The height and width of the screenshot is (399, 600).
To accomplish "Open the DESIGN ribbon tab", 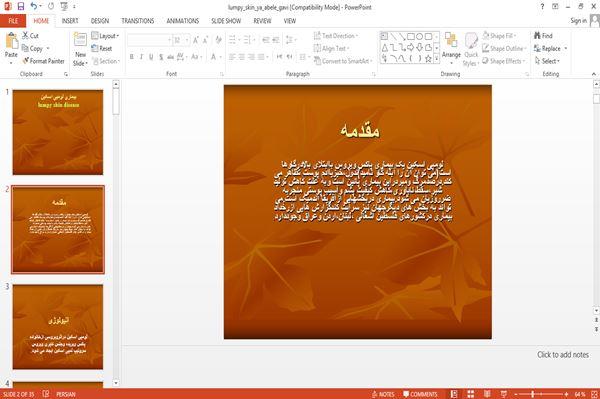I will [100, 21].
